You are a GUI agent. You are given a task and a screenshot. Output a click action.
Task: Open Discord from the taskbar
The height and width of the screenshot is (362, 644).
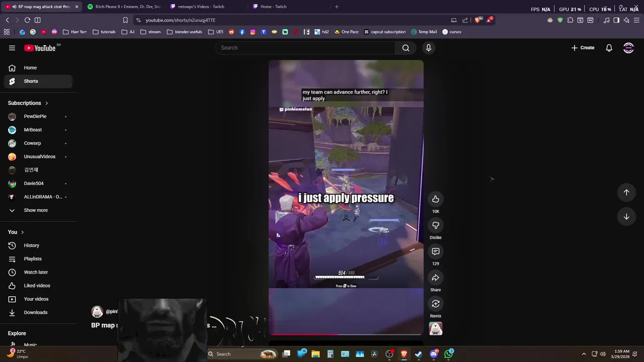pos(434,354)
